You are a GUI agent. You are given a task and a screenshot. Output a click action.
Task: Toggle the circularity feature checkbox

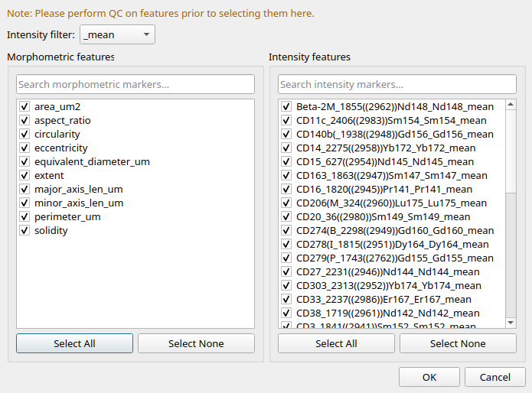24,135
